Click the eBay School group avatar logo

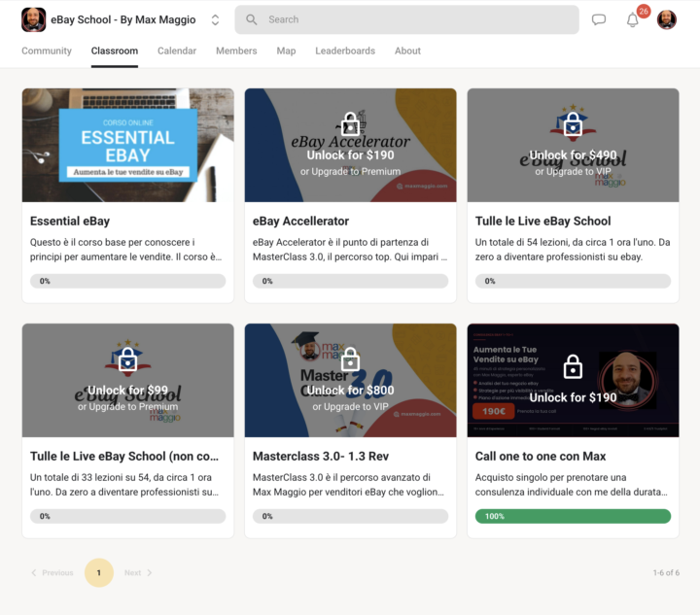point(33,19)
